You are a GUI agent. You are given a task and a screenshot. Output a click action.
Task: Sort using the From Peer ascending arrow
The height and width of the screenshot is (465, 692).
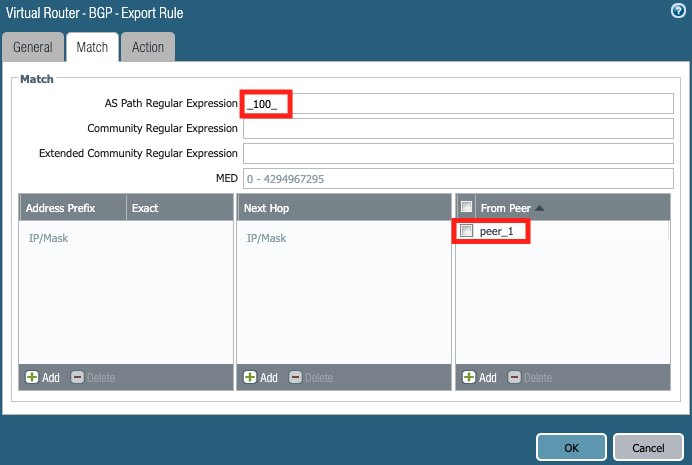[539, 208]
